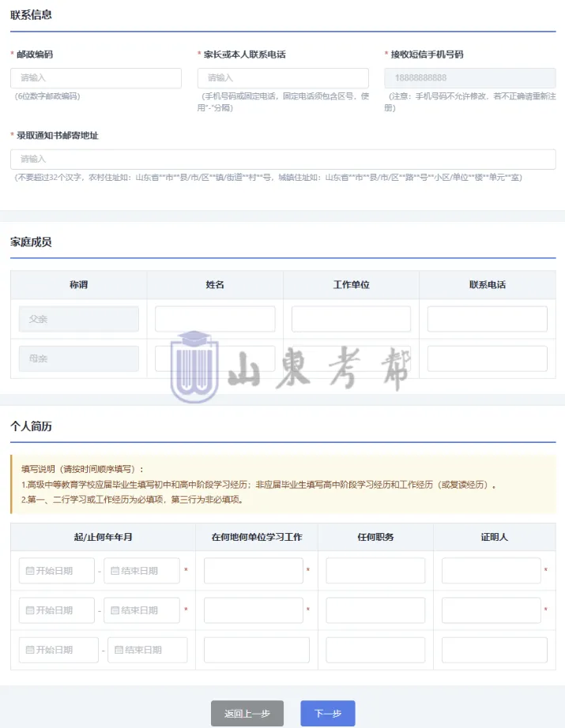The width and height of the screenshot is (565, 728).
Task: Click the 工作单位 column header
Action: coord(352,284)
